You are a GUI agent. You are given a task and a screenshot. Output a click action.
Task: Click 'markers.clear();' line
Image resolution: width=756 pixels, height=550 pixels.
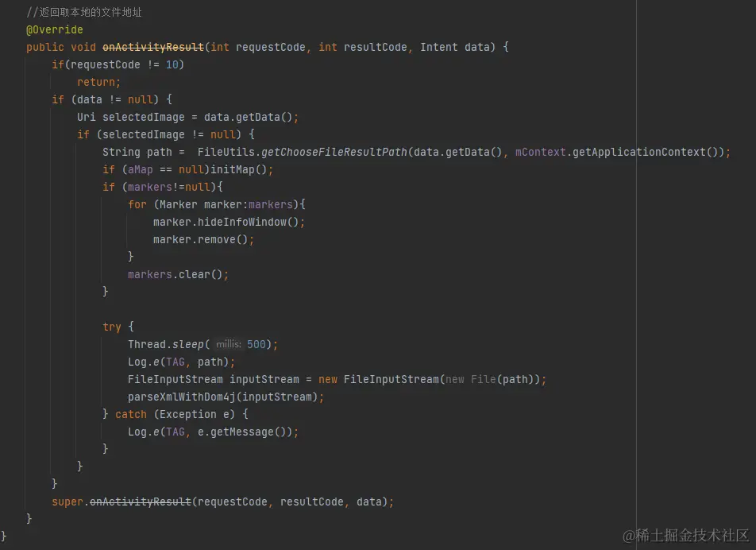(179, 274)
